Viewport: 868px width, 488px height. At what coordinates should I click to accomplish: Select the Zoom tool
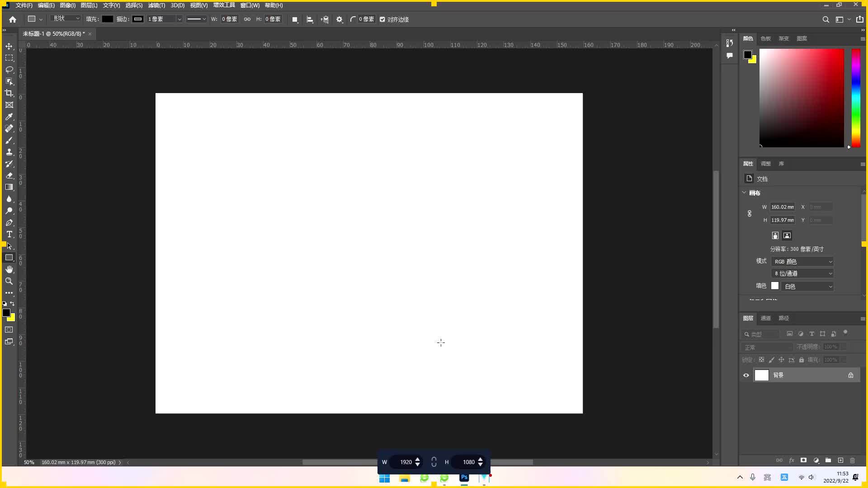click(9, 281)
